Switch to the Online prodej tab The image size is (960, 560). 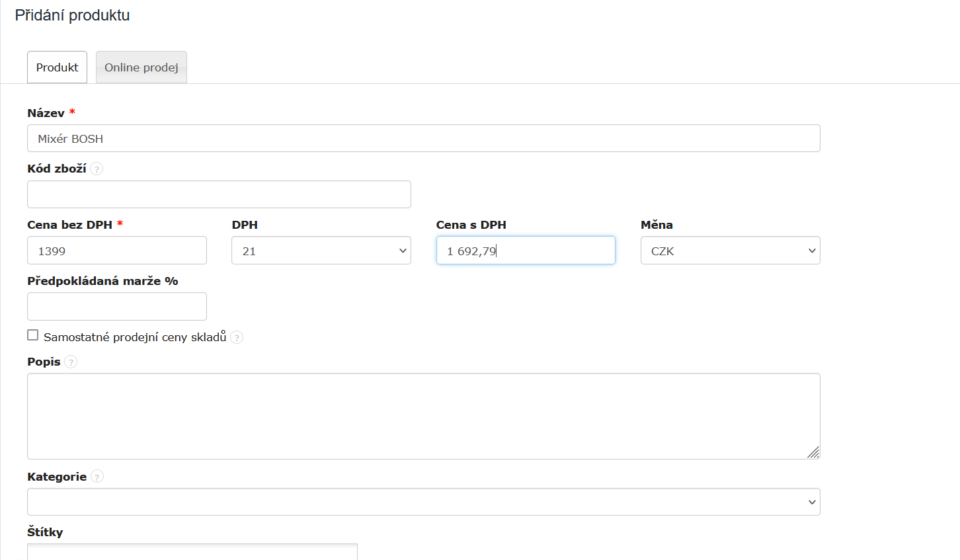pyautogui.click(x=141, y=67)
